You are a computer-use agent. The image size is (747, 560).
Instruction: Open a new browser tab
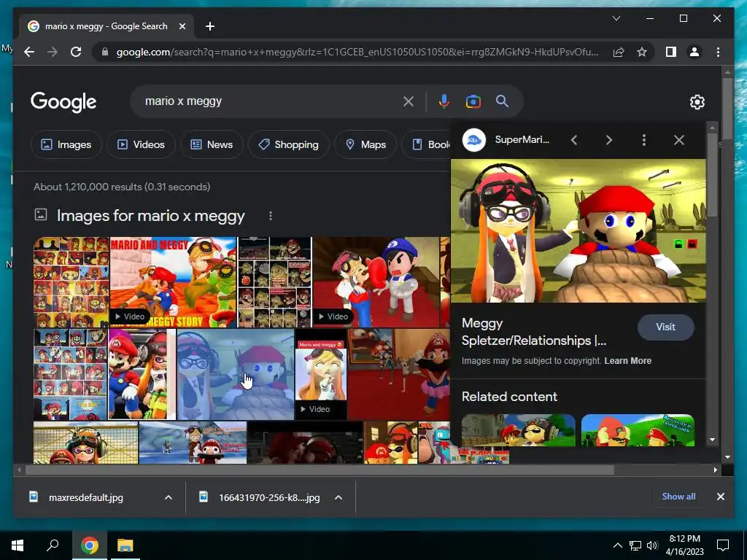210,26
